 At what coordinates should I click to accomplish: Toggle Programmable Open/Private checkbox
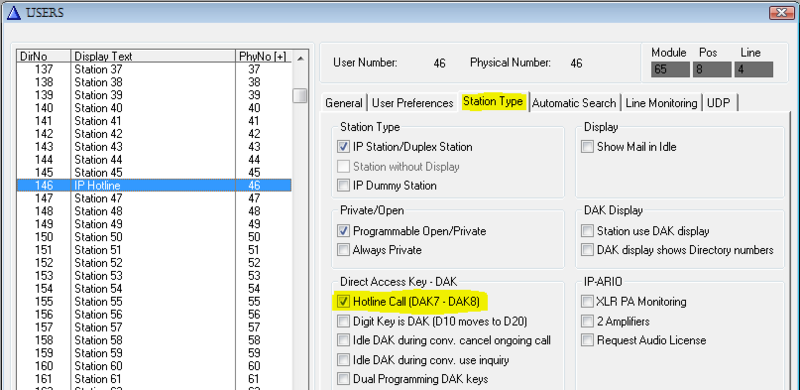(x=343, y=231)
